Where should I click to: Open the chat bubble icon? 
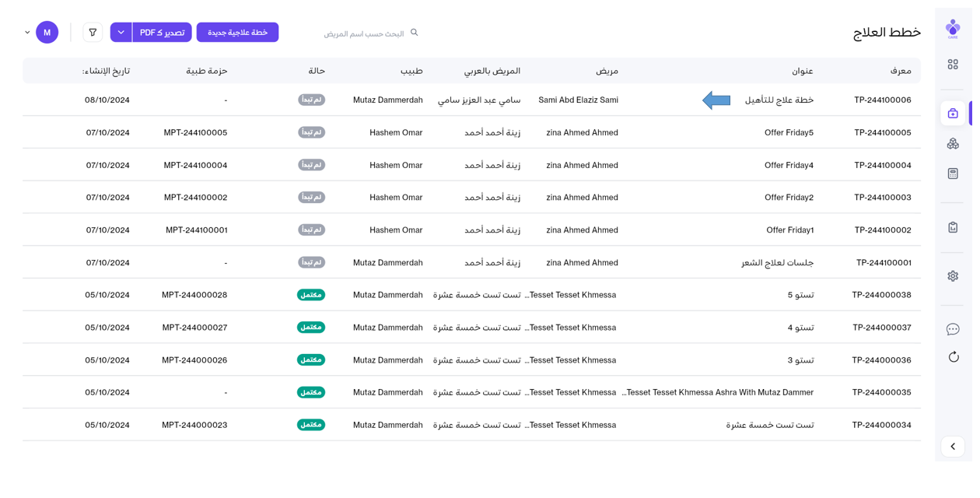pyautogui.click(x=953, y=329)
